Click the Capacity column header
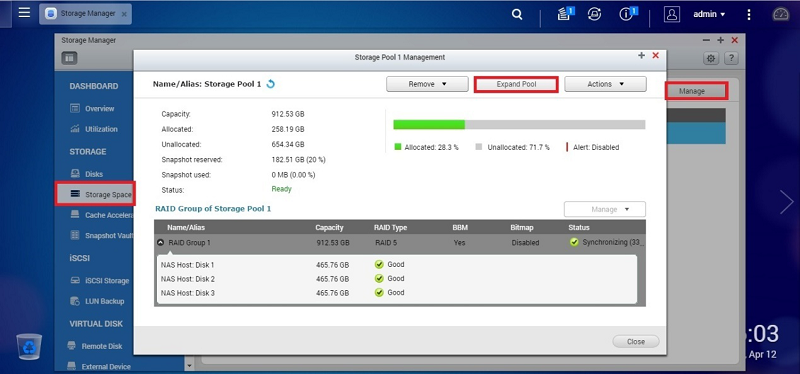 coord(329,228)
